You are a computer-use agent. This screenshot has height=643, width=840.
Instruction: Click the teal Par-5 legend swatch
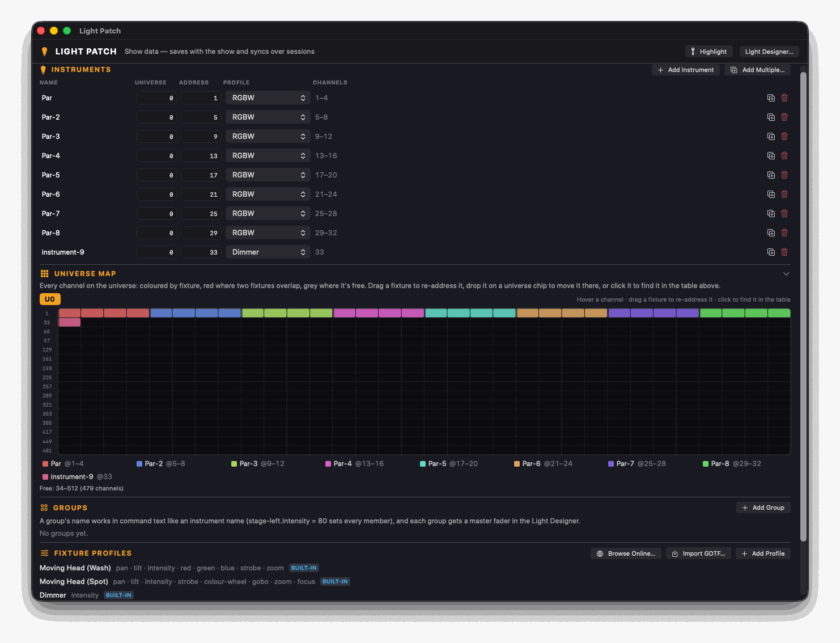pos(423,464)
